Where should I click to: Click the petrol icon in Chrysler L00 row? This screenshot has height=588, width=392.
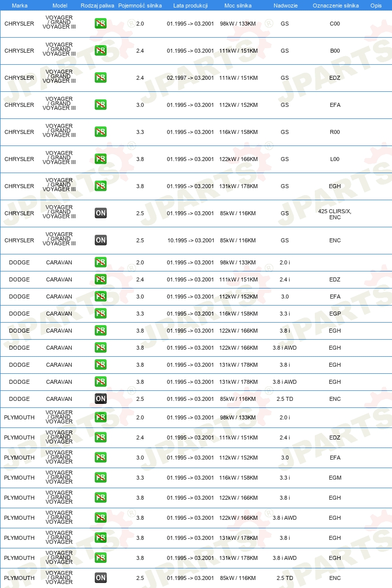(100, 159)
